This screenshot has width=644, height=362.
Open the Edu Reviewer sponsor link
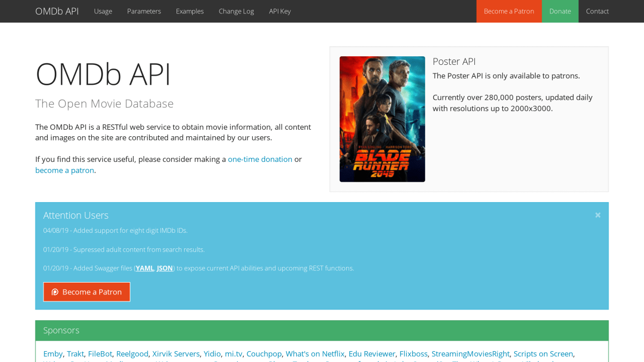click(372, 354)
